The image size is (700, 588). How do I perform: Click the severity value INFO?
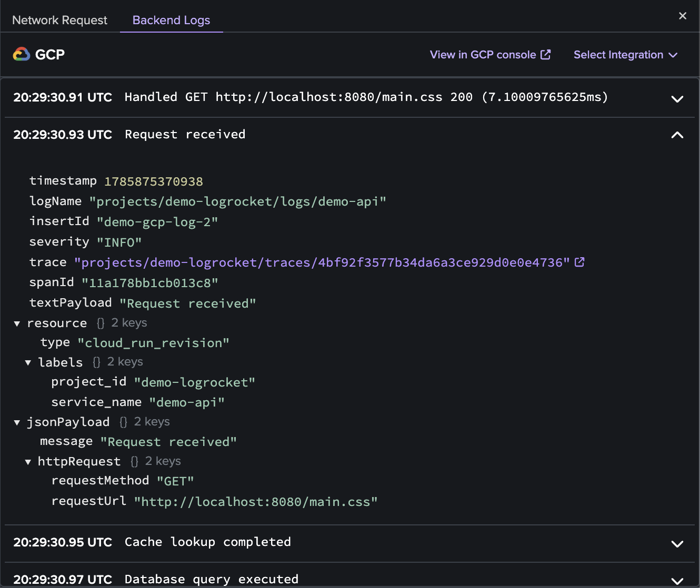[x=119, y=242]
